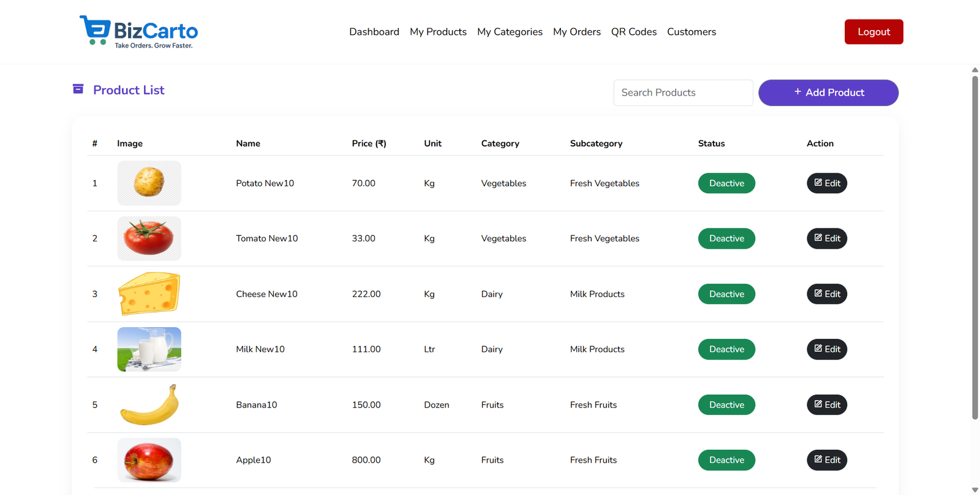The height and width of the screenshot is (495, 980).
Task: Open the Dashboard menu item
Action: pos(374,32)
